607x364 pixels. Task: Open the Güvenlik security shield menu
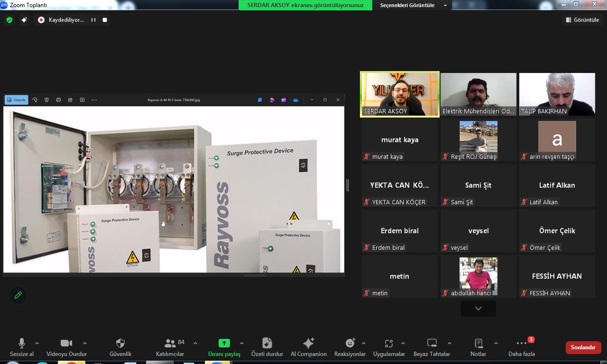click(120, 347)
